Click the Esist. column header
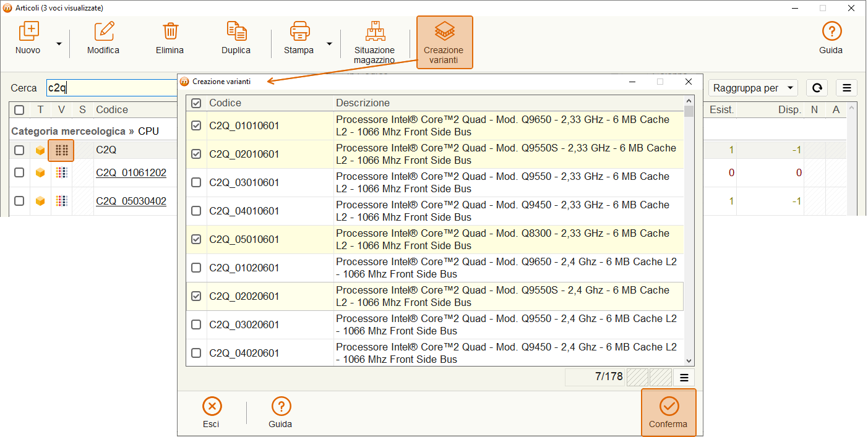The height and width of the screenshot is (437, 868). point(721,110)
